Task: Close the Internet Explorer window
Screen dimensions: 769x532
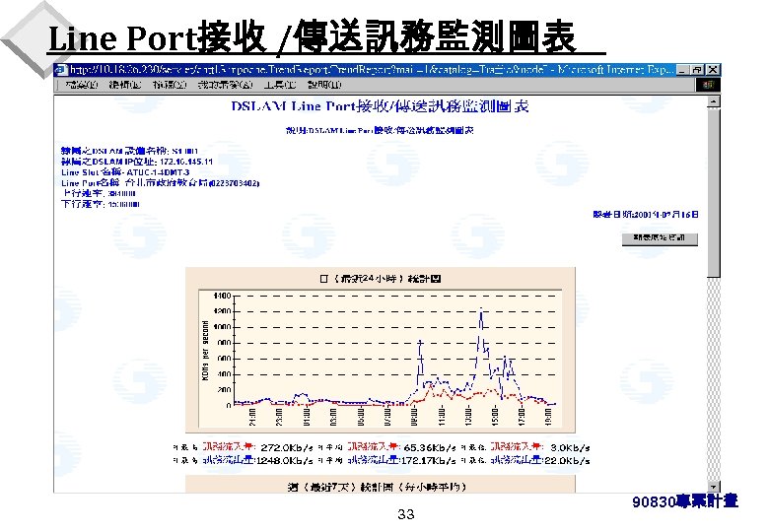Action: pyautogui.click(x=713, y=70)
